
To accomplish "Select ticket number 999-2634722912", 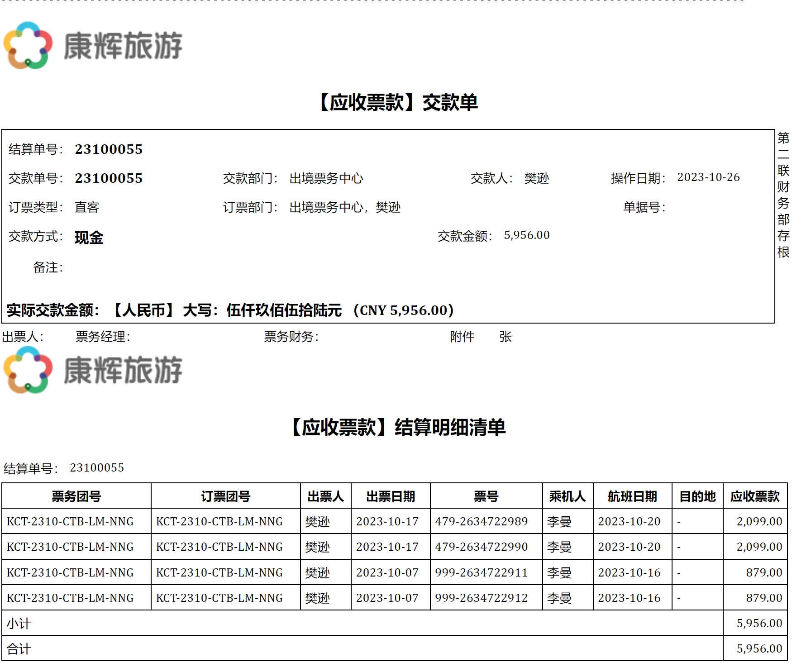I will pyautogui.click(x=482, y=598).
